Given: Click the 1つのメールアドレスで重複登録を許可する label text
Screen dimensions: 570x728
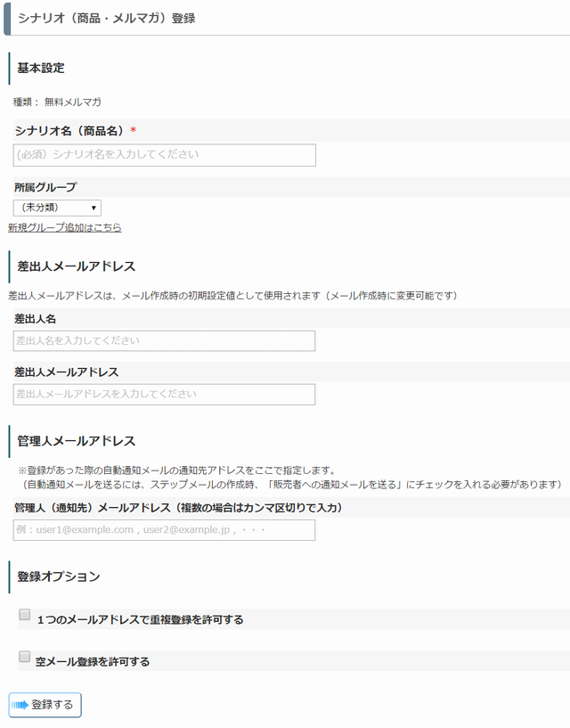Looking at the screenshot, I should click(140, 619).
